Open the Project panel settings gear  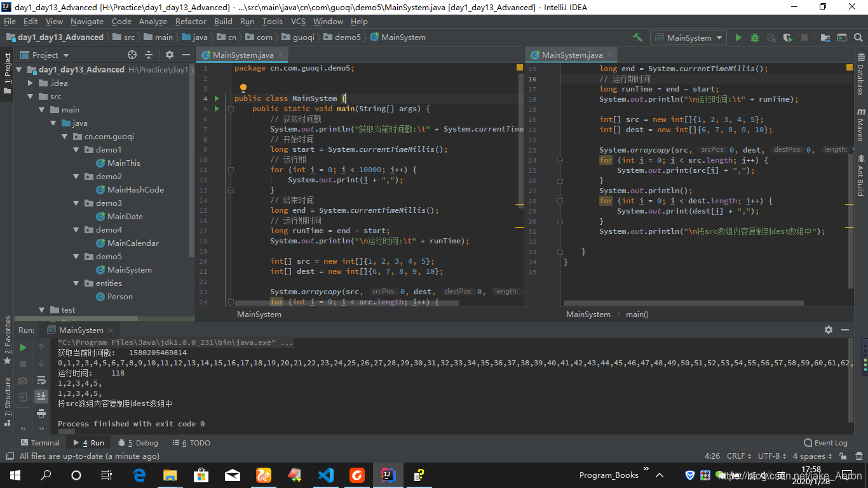pos(169,55)
